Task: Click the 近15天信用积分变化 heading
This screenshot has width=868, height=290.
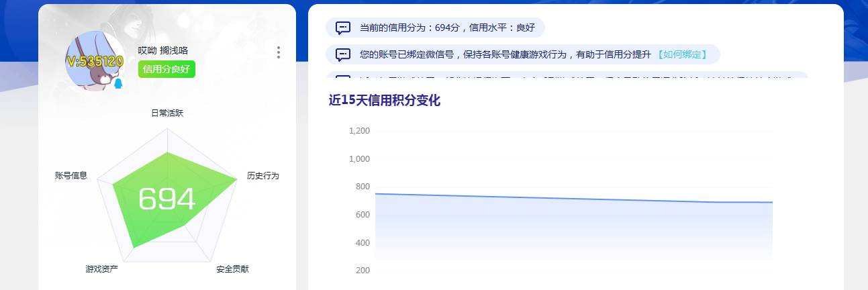Action: [x=384, y=101]
